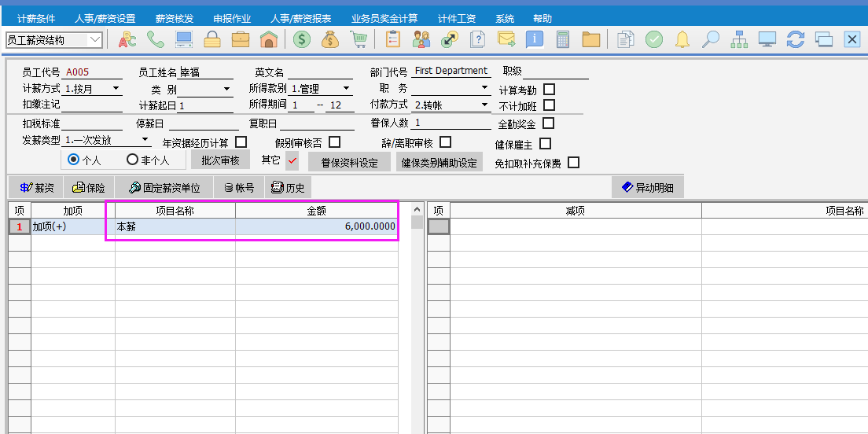Select the 非个人 radio button
The image size is (868, 434).
(x=133, y=160)
